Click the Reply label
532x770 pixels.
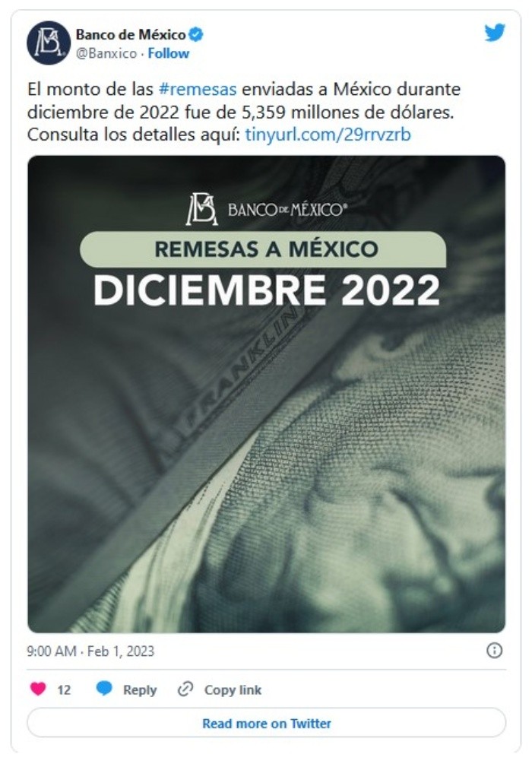[x=140, y=690]
